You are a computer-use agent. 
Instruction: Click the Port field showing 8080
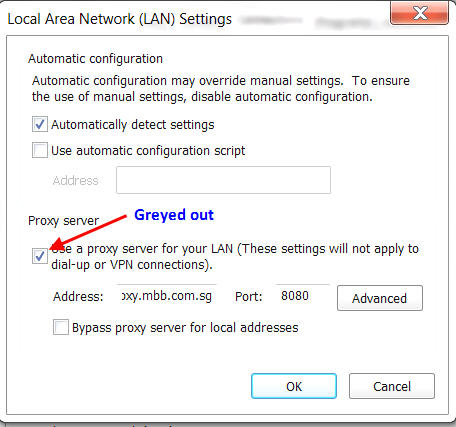coord(303,296)
